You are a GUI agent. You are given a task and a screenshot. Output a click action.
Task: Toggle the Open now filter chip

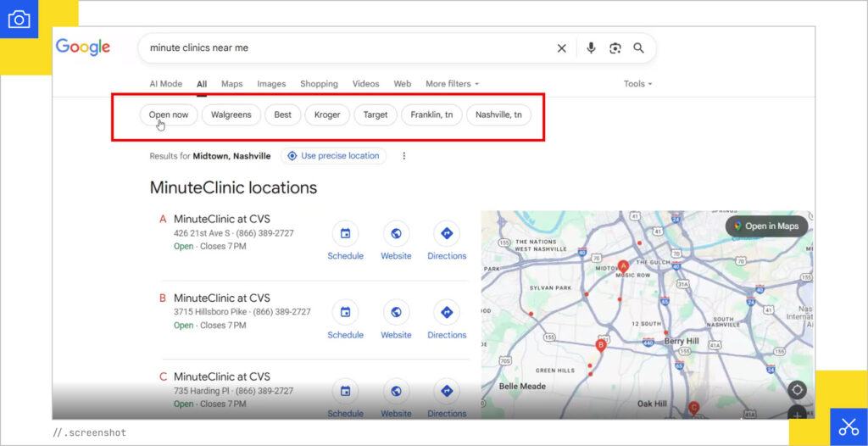click(169, 114)
